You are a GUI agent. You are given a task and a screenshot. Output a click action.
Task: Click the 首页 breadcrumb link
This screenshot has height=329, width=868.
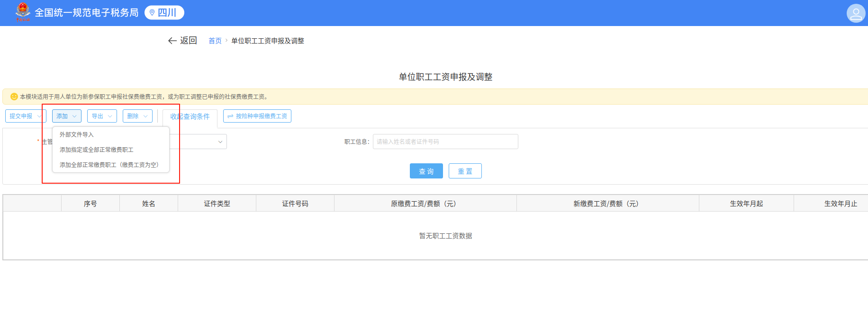point(215,41)
